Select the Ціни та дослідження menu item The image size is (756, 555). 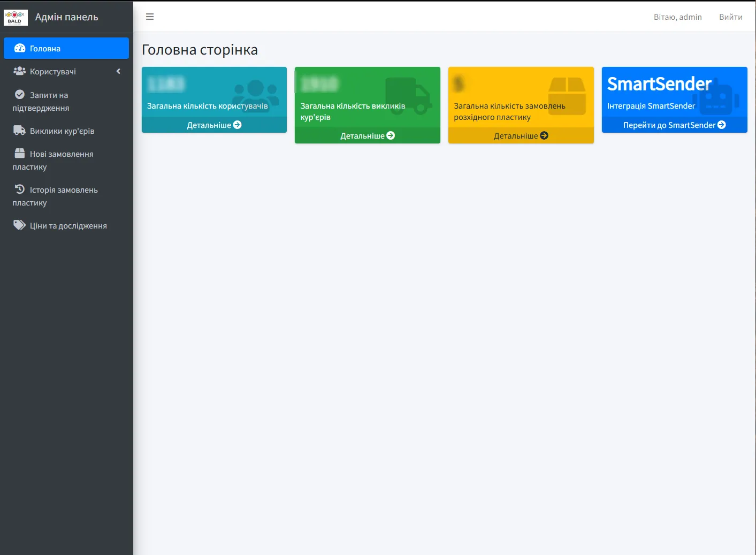(x=68, y=226)
